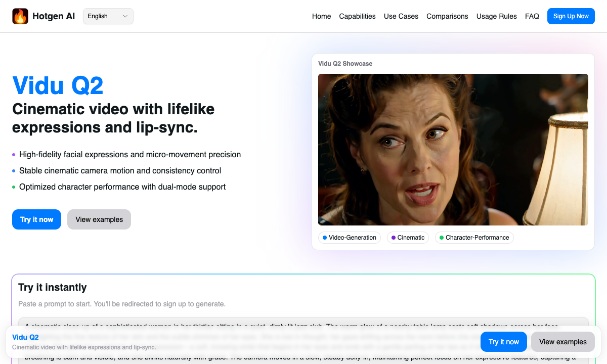Screen dimensions: 607x364
Task: Select the Video-Generation tag
Action: (350, 238)
